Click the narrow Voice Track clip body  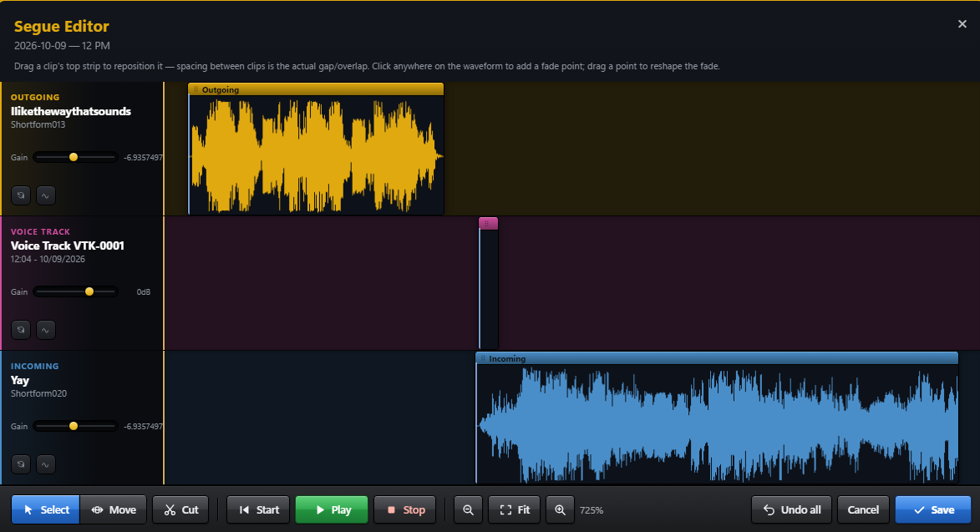click(x=488, y=289)
